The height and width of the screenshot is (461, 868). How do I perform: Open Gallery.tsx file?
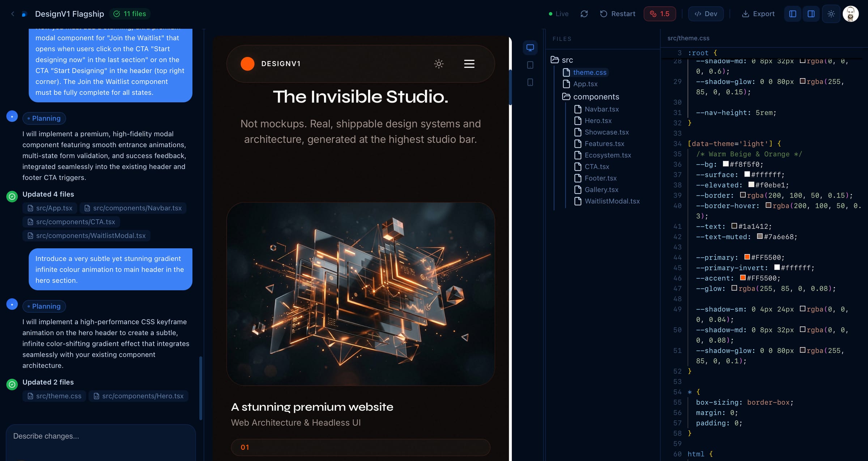pos(596,190)
